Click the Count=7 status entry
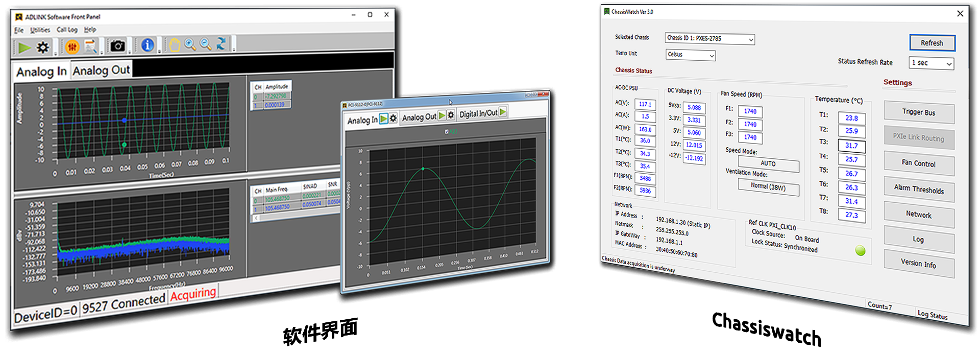This screenshot has width=980, height=355. coord(879,306)
